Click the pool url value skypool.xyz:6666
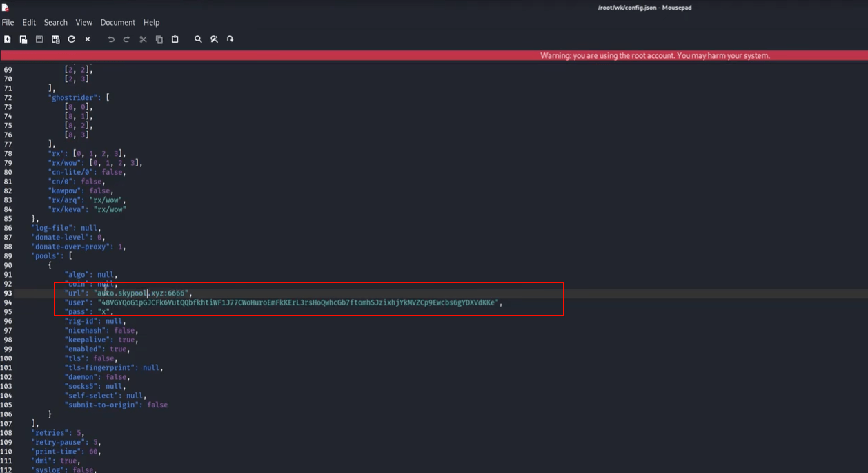 tap(141, 293)
